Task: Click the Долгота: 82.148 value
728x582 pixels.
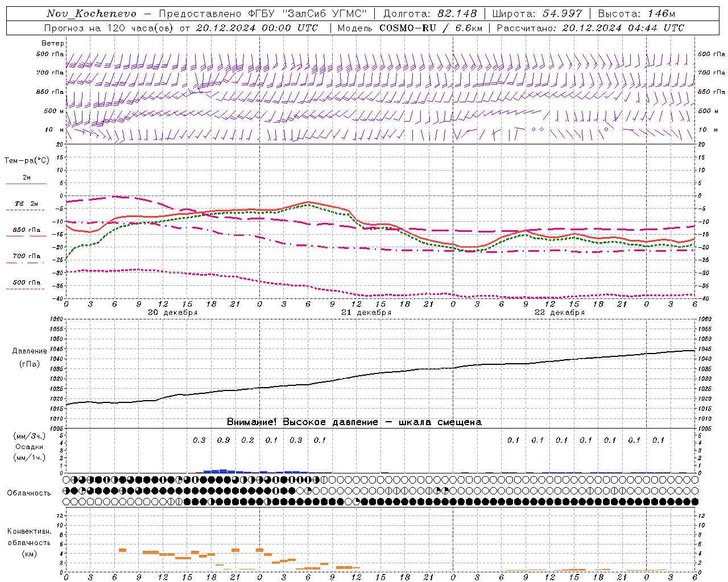Action: pyautogui.click(x=430, y=14)
